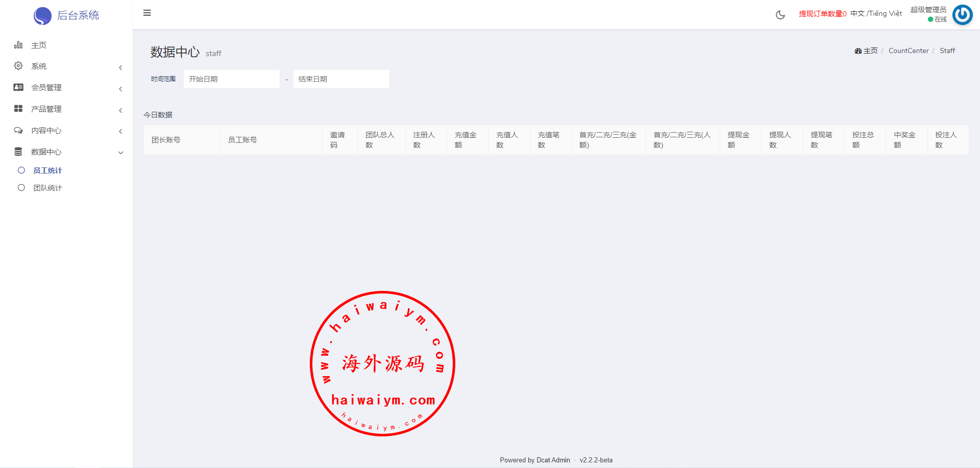Open the 主页 sidebar menu item
Image resolution: width=980 pixels, height=468 pixels.
pyautogui.click(x=39, y=45)
